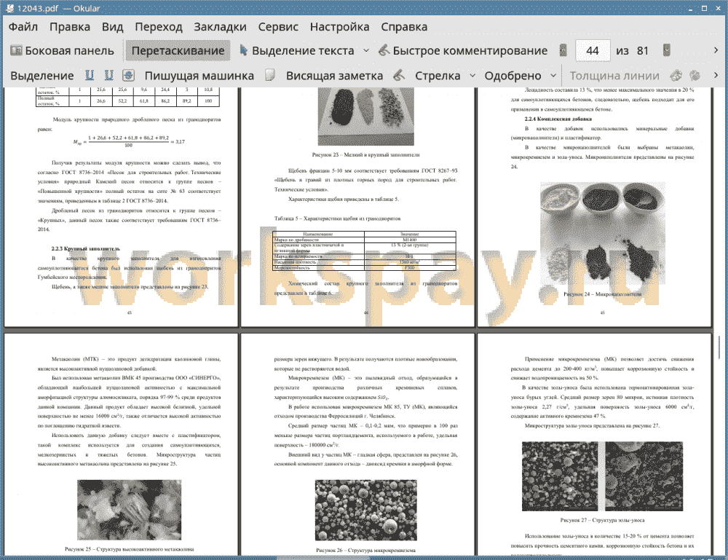Click title 'Таблица 5 – Характеристики щебня из гранодиоритов'
728x560 pixels.
(x=337, y=218)
